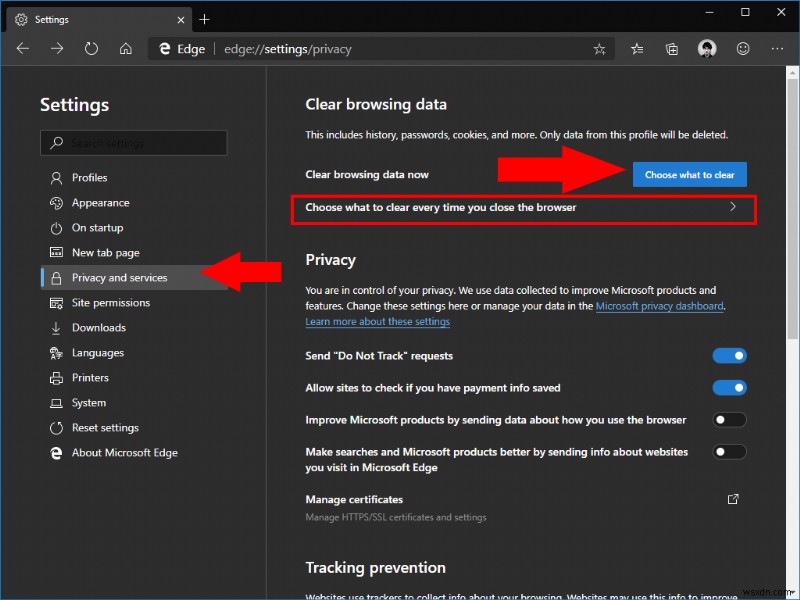This screenshot has width=800, height=600.
Task: Open the Collections panel
Action: point(671,48)
